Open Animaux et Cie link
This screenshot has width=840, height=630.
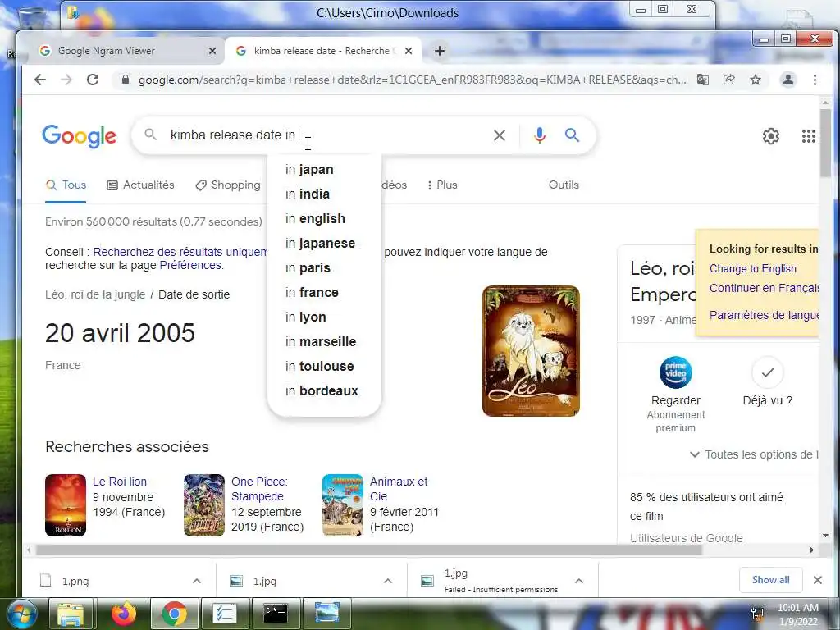tap(399, 489)
